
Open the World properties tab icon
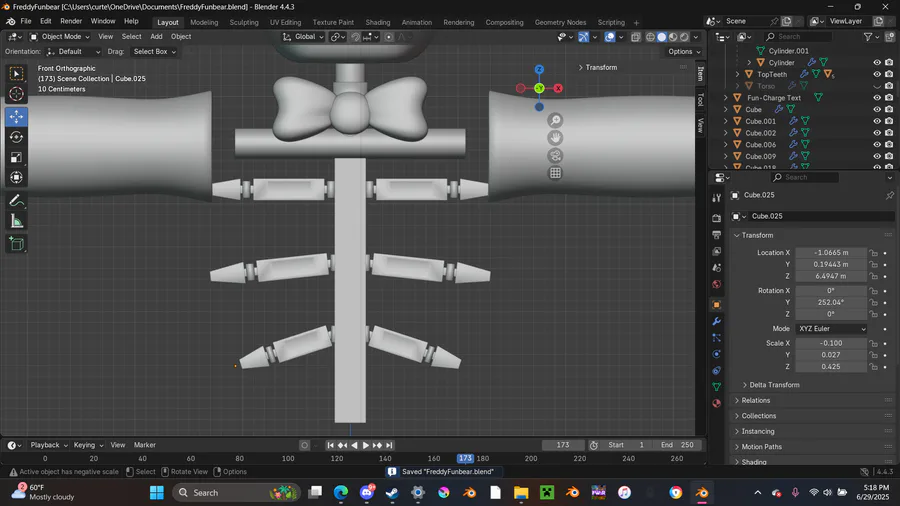click(x=716, y=284)
